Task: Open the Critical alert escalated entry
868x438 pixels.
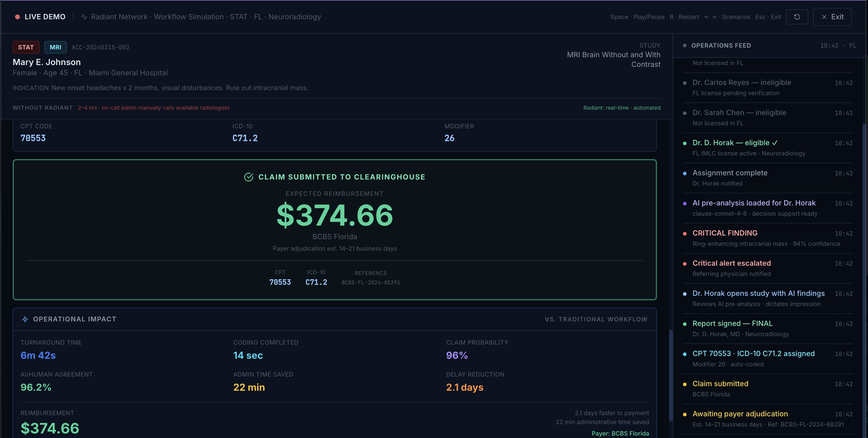Action: (768, 268)
